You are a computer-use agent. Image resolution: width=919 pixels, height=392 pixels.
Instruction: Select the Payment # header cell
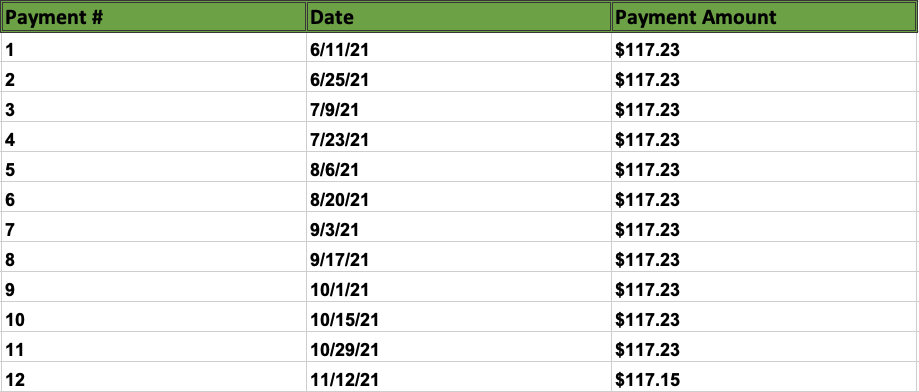[154, 16]
